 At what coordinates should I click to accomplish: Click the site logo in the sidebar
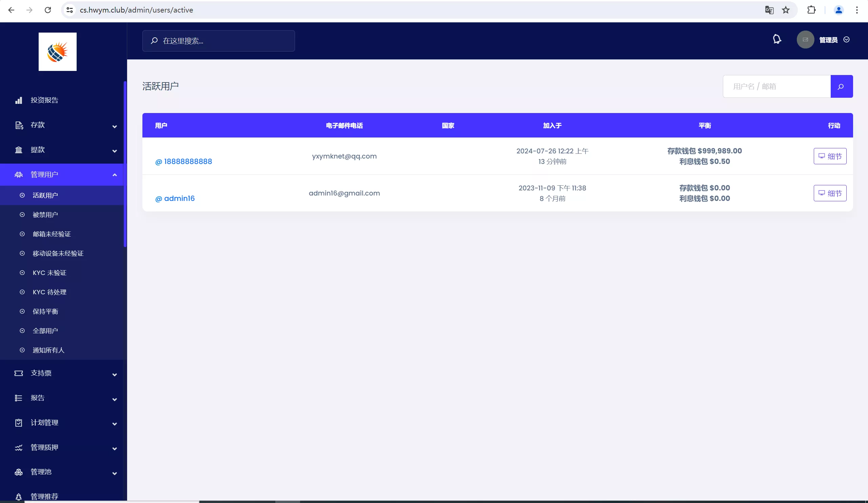click(58, 52)
